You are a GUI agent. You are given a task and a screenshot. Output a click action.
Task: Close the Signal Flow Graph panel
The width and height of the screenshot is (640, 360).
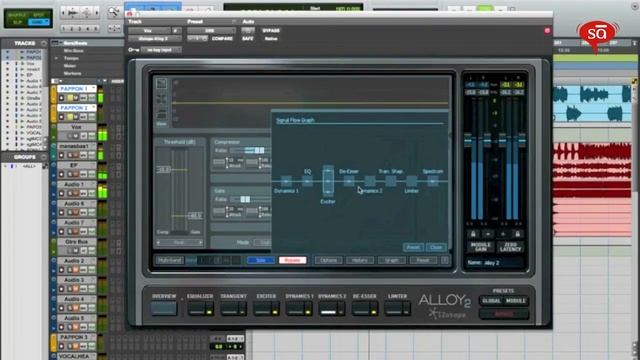point(436,247)
